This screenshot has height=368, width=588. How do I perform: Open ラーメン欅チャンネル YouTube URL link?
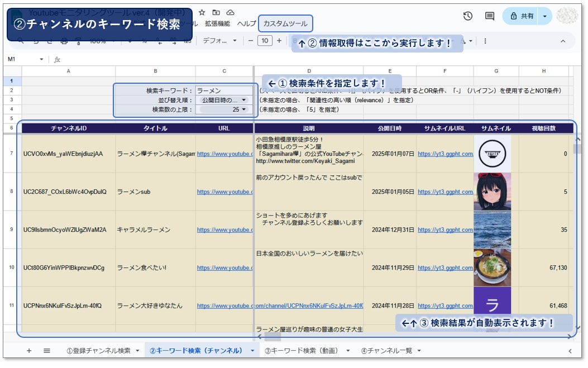coord(224,154)
